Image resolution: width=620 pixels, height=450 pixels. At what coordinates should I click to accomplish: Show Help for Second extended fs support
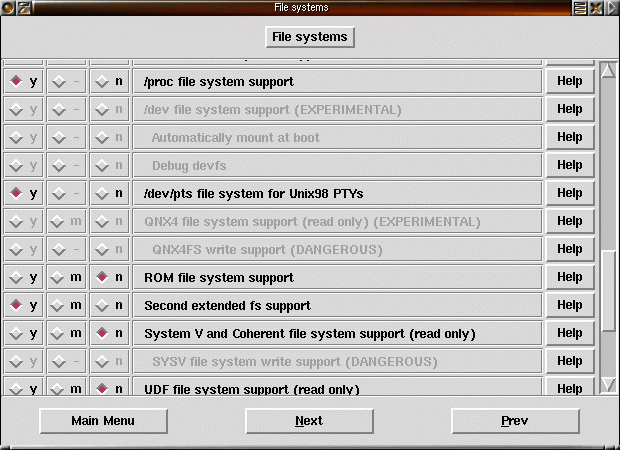pos(569,305)
